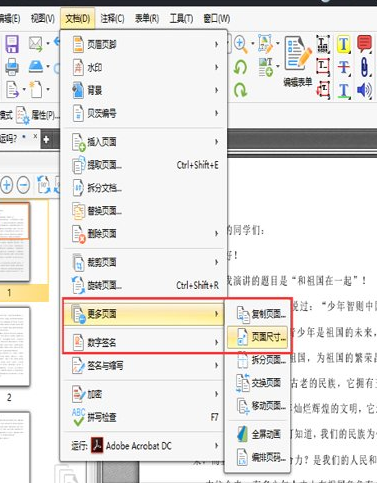Expand the 数字签名 submenu

145,342
